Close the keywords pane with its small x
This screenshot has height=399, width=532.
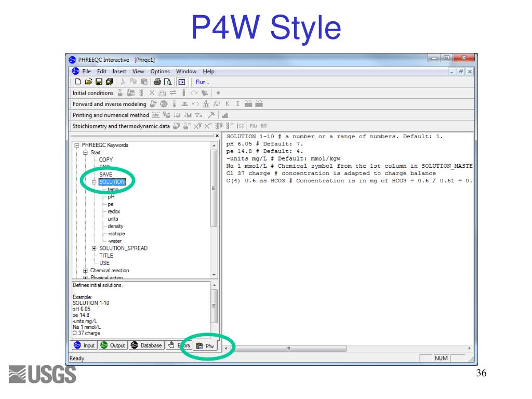pos(217,136)
